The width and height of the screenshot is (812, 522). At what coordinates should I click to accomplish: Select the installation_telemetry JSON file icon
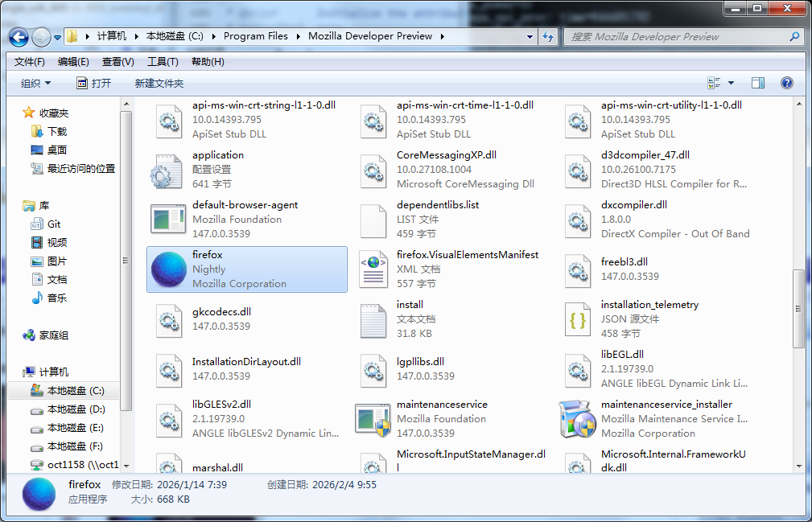(x=577, y=319)
